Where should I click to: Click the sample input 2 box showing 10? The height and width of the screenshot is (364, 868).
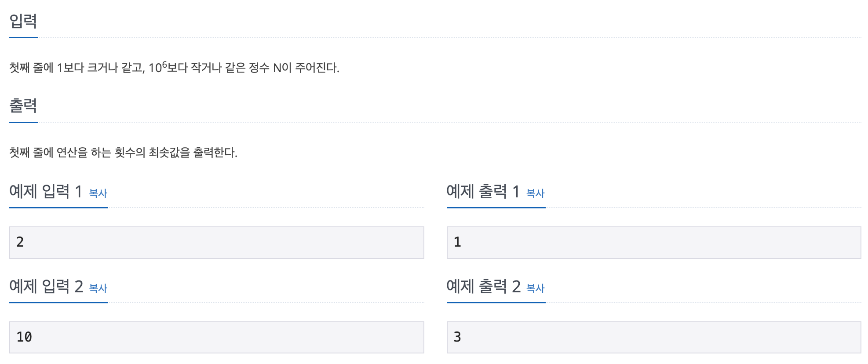(215, 337)
